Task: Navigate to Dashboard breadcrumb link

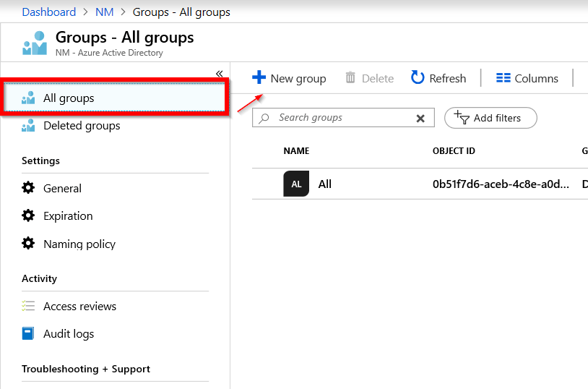Action: pyautogui.click(x=48, y=12)
